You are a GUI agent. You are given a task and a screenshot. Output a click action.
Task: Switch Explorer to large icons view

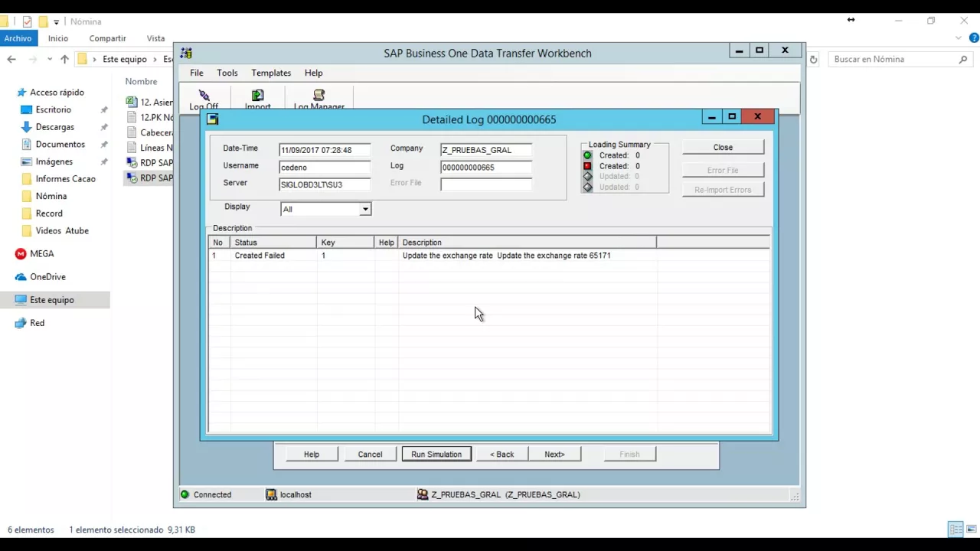972,529
